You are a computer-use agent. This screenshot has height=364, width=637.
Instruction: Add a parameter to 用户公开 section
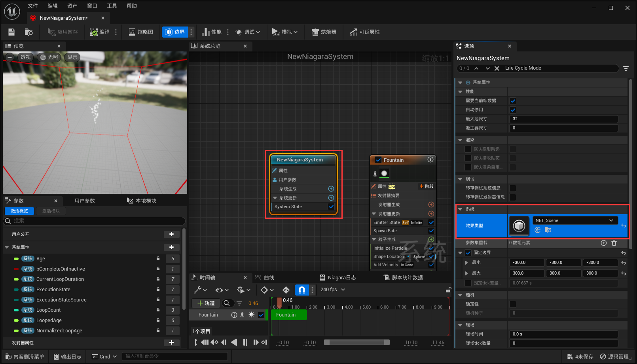[x=172, y=234]
